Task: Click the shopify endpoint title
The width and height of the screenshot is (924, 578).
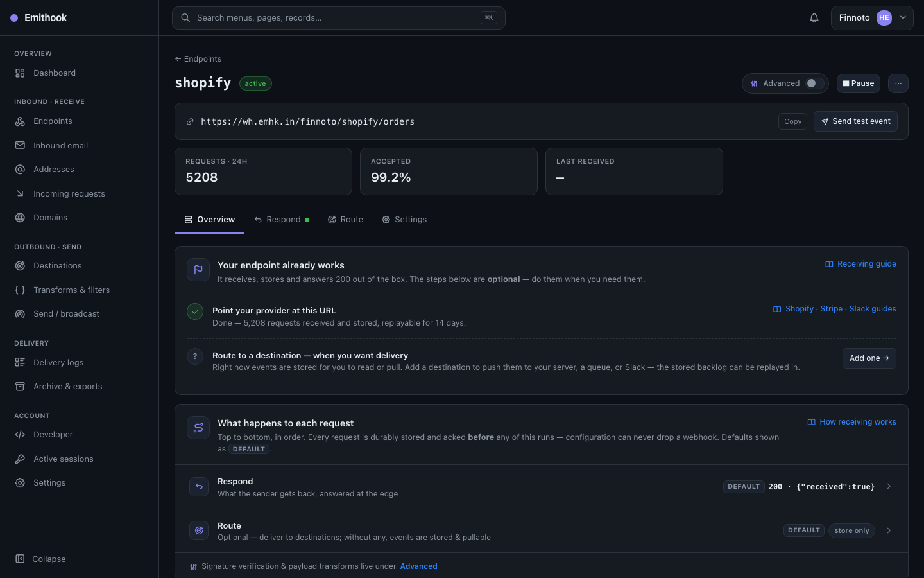Action: point(203,83)
